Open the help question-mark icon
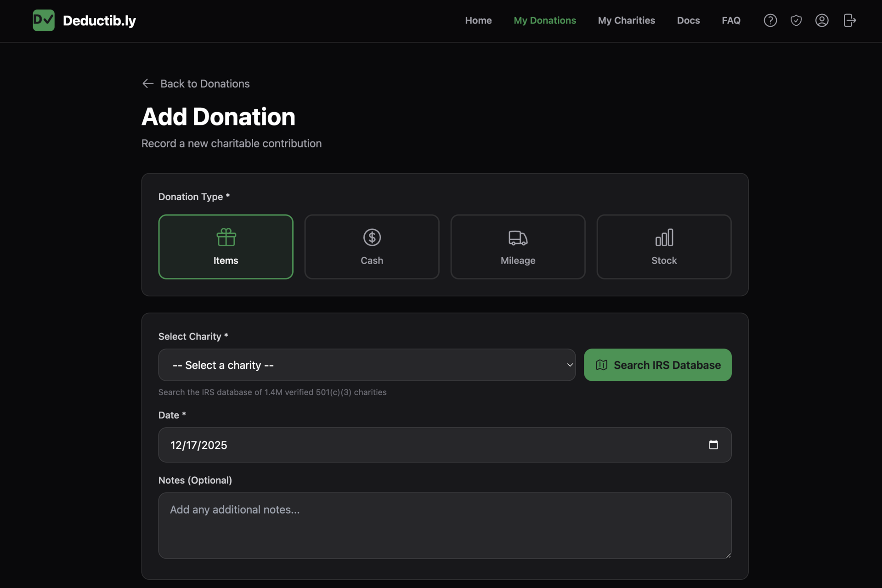The height and width of the screenshot is (588, 882). (x=770, y=20)
